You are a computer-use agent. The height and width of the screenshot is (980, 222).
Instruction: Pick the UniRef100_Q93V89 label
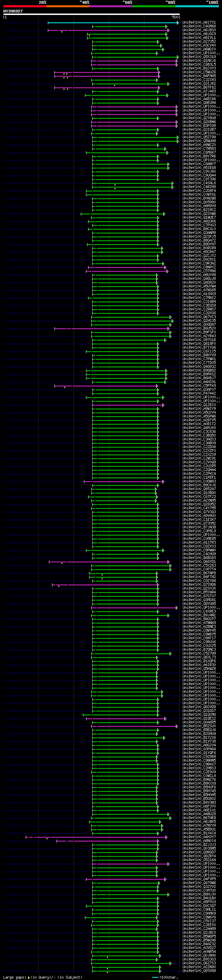(x=199, y=971)
